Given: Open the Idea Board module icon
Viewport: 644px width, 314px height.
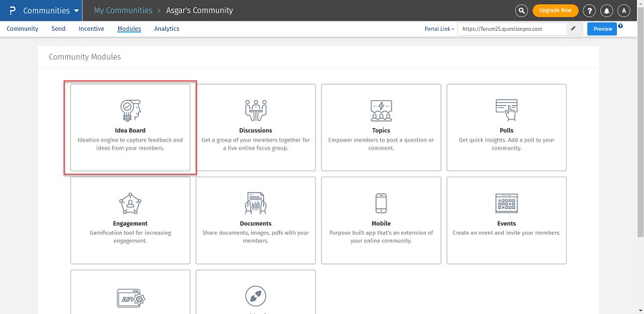Looking at the screenshot, I should [130, 109].
